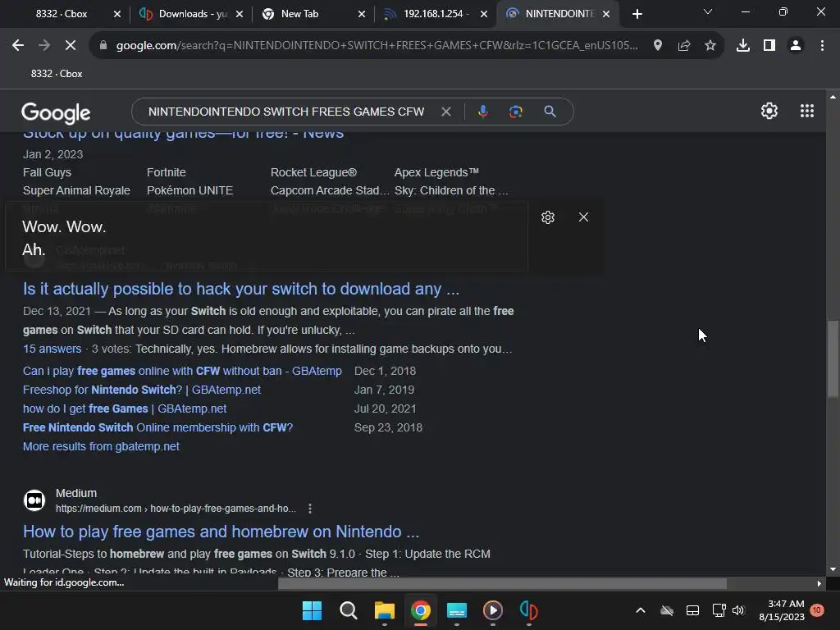Viewport: 840px width, 630px height.
Task: Close the live caption overlay
Action: coord(583,217)
